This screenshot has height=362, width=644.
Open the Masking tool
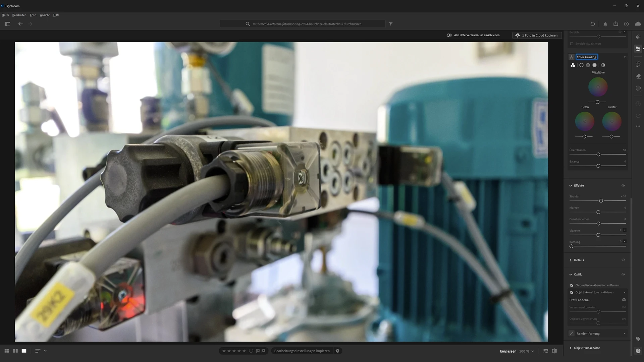click(638, 88)
